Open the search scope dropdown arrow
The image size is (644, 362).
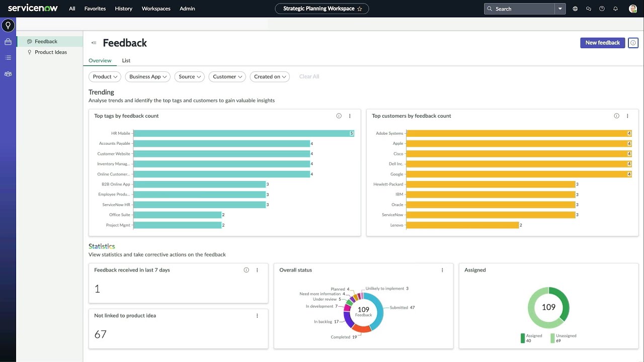click(560, 9)
